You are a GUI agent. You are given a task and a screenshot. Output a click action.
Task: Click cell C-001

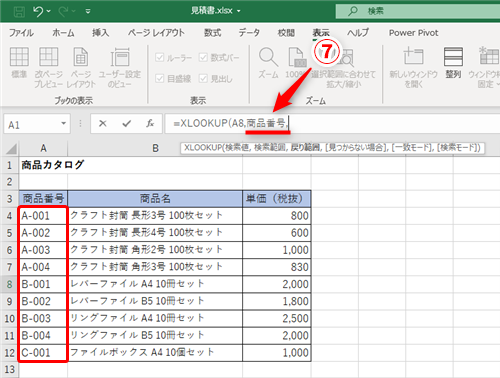[43, 353]
